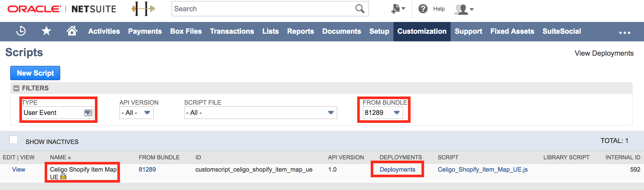This screenshot has height=190, width=644.
Task: Click Help text link
Action: point(439,9)
